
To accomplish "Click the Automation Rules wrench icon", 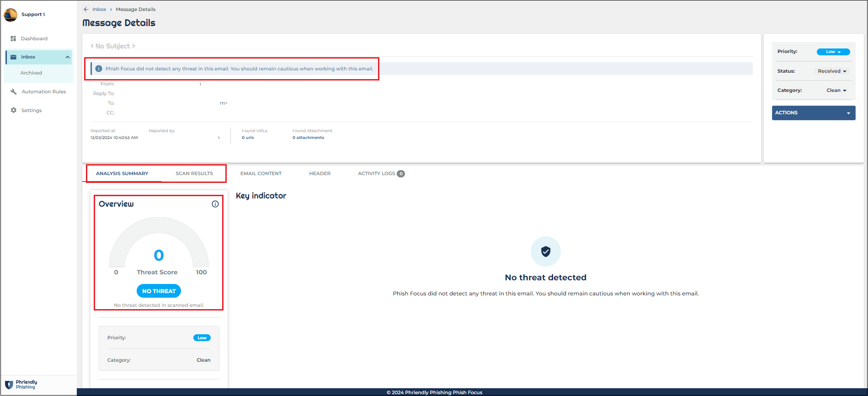I will [x=13, y=91].
